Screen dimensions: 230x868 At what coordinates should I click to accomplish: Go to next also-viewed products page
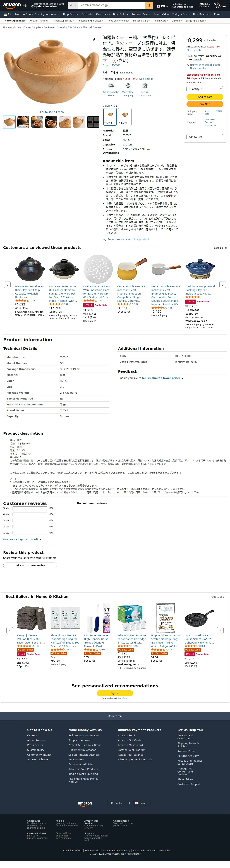[223, 285]
